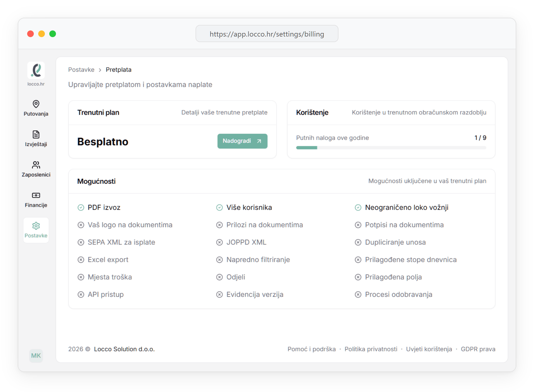Open Zaposlenici via the people icon

36,165
